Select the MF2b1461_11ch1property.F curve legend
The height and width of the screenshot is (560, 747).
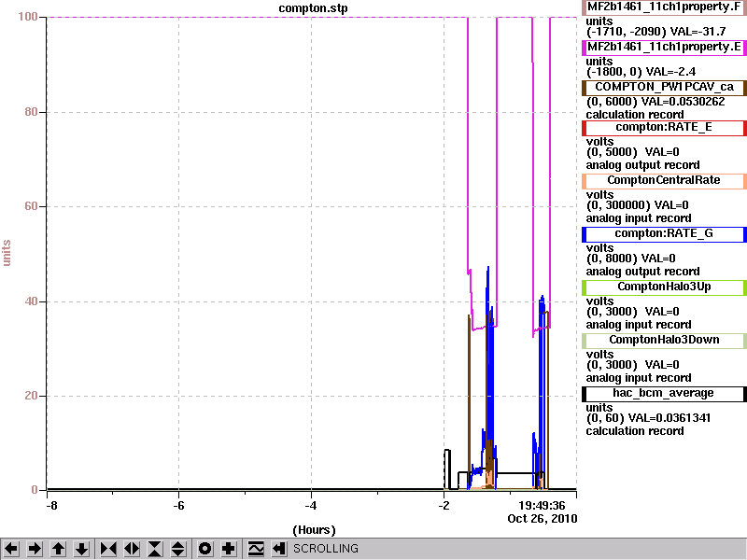664,7
